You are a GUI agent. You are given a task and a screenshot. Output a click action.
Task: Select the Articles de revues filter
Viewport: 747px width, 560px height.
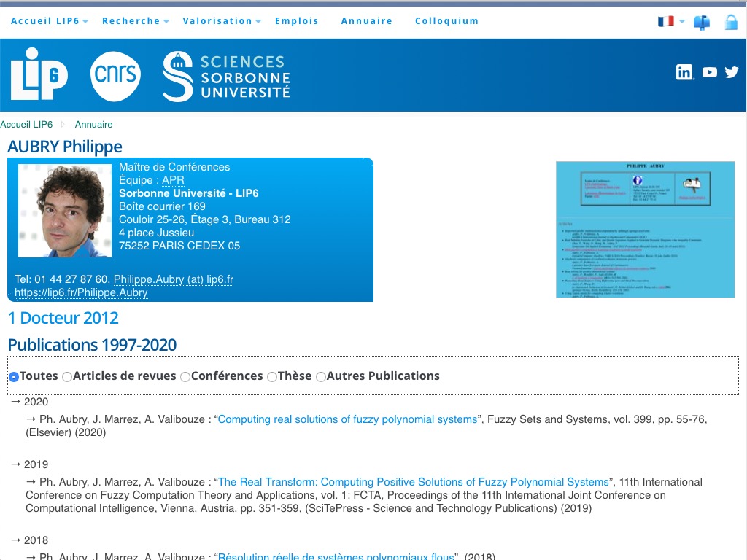coord(67,377)
